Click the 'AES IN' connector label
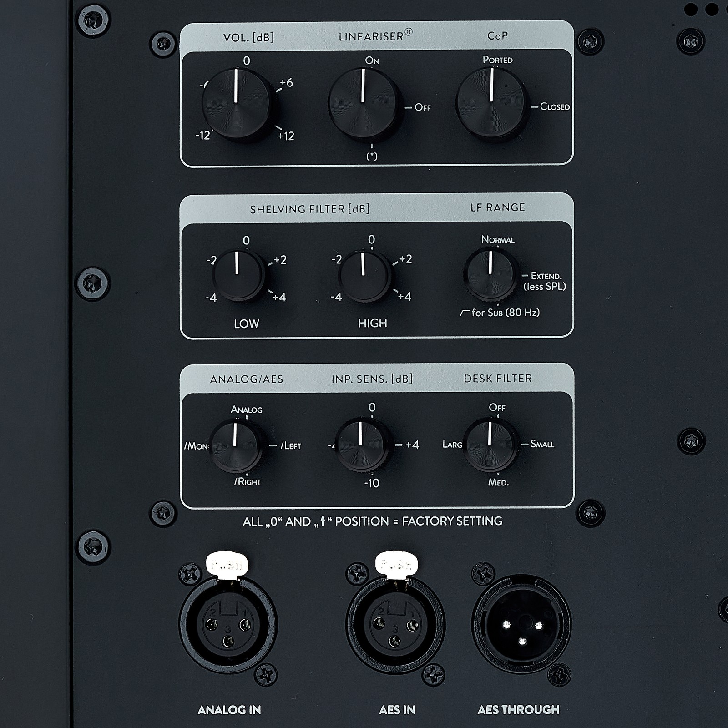This screenshot has height=728, width=728. point(397,710)
